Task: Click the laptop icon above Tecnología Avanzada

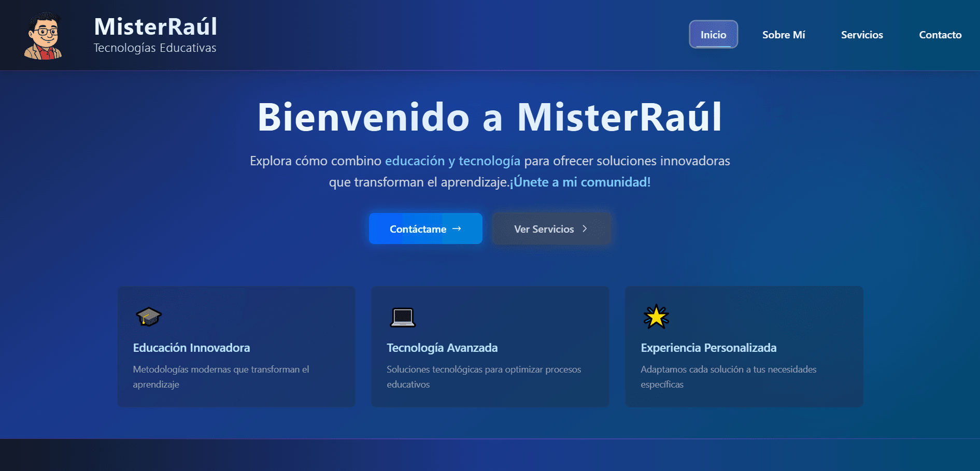Action: 402,318
